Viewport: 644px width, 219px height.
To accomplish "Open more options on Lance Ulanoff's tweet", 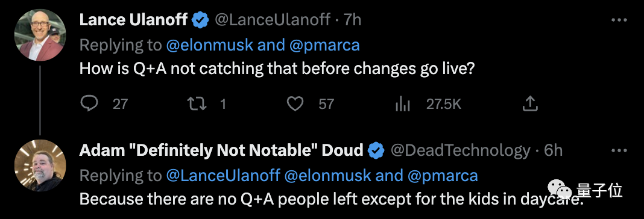I will click(619, 20).
